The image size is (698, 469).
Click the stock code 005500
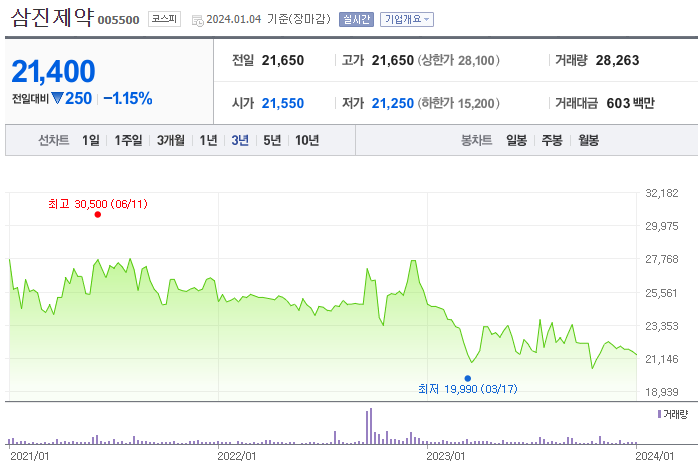[x=118, y=20]
